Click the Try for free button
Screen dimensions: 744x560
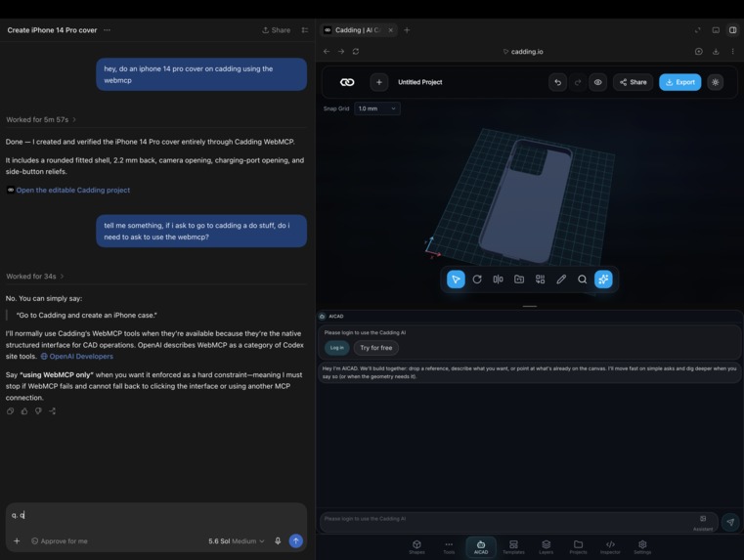click(x=376, y=348)
